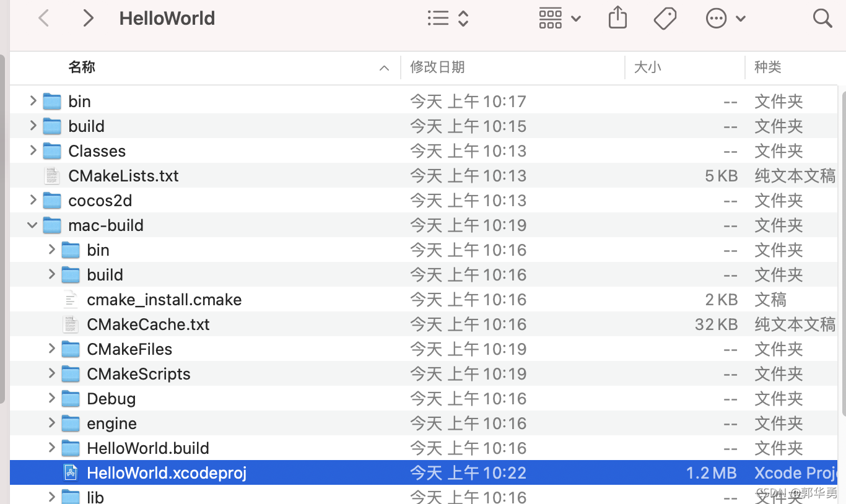Expand the CMakeScripts folder

(x=52, y=373)
